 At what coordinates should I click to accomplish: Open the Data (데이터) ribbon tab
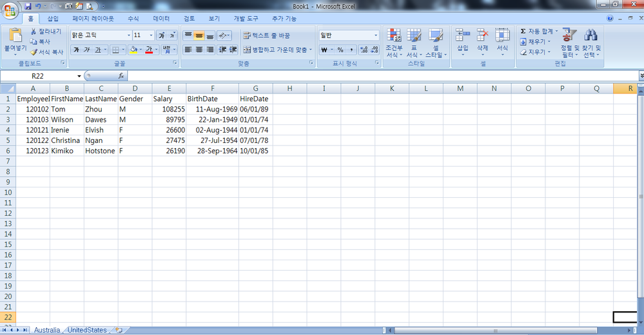[x=161, y=19]
